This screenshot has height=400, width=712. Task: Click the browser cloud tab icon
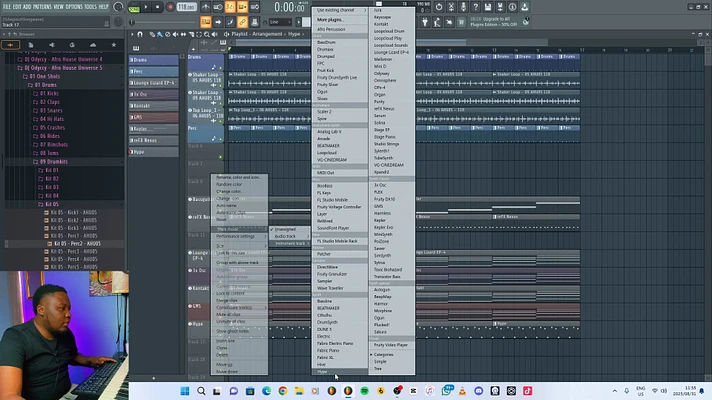(x=93, y=45)
